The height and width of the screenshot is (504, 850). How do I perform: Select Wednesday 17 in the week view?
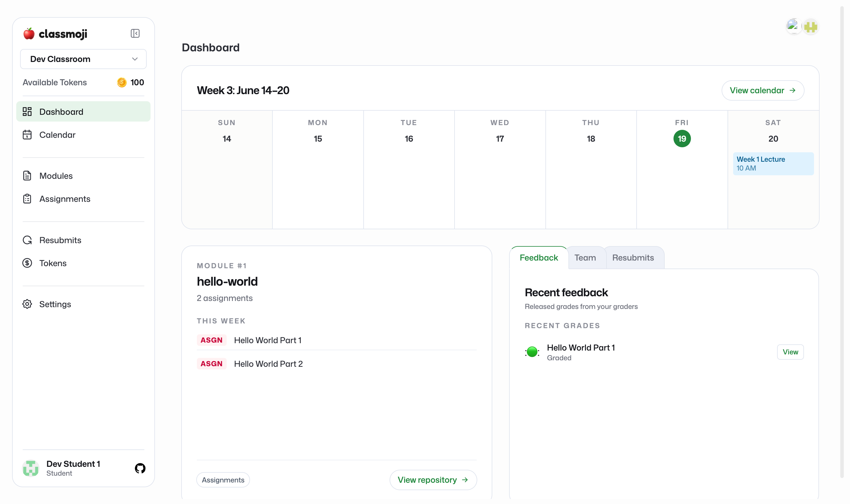point(500,139)
